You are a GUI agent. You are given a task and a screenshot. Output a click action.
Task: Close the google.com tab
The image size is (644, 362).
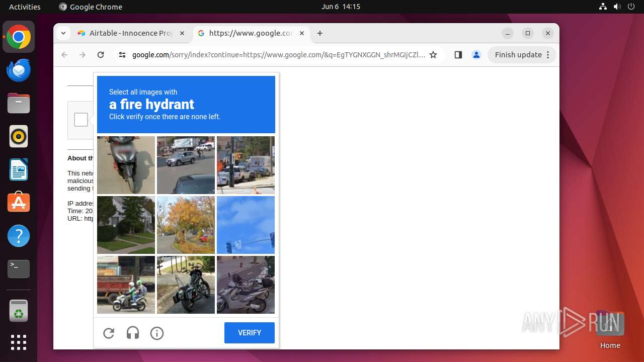302,33
